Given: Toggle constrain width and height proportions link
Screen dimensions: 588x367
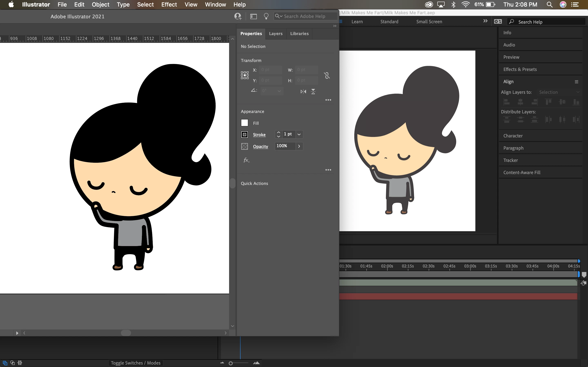Looking at the screenshot, I should pos(327,75).
